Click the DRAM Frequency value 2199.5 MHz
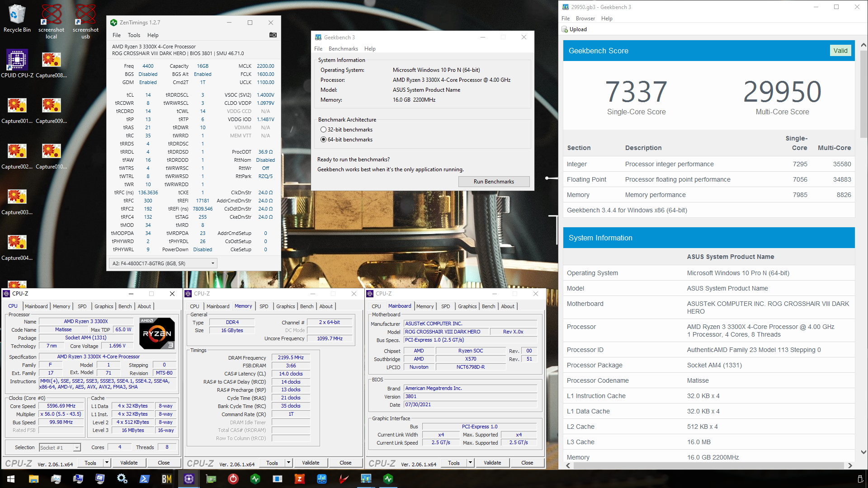The width and height of the screenshot is (868, 488). 291,357
